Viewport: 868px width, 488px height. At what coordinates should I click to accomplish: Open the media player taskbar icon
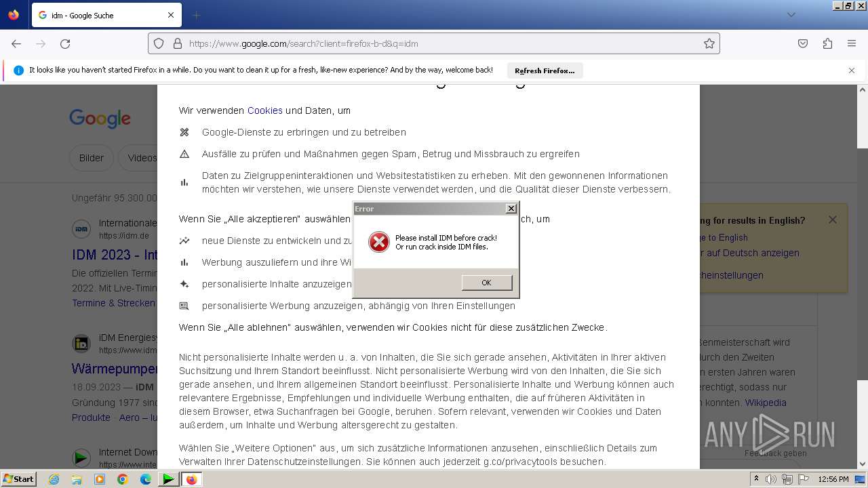pyautogui.click(x=100, y=479)
